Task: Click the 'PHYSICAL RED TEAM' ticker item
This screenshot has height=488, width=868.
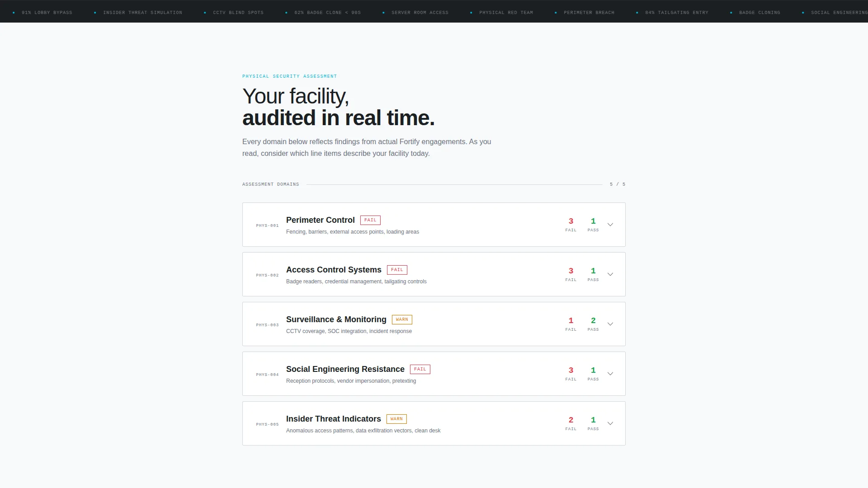Action: click(x=506, y=13)
